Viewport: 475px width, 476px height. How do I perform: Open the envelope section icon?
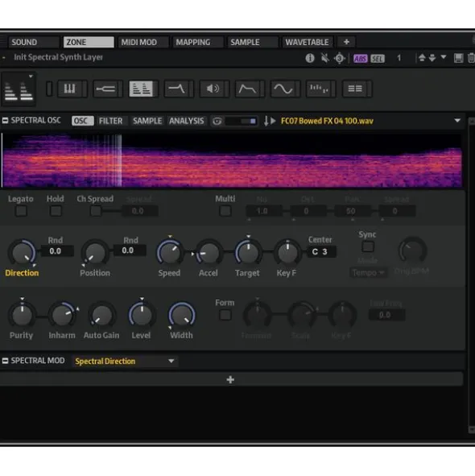[248, 89]
